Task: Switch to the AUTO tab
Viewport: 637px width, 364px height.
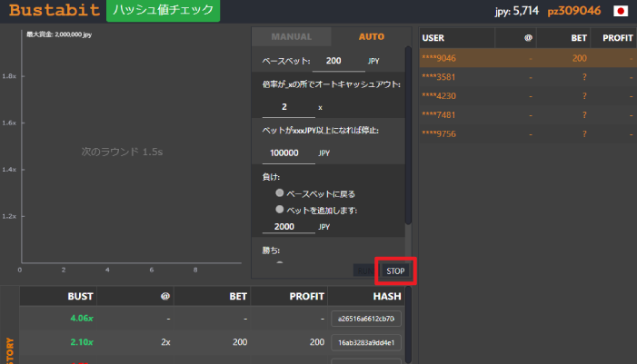Action: click(x=372, y=36)
